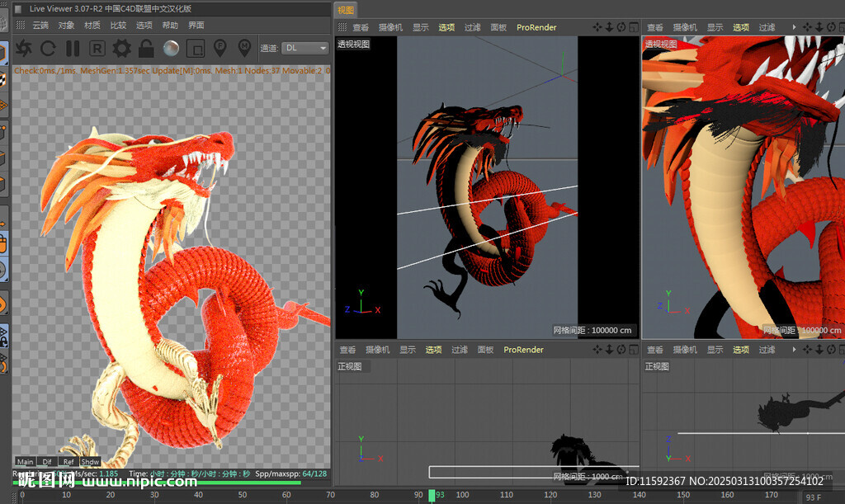Image resolution: width=845 pixels, height=504 pixels.
Task: Click the top-left viewport grip icon
Action: (342, 27)
